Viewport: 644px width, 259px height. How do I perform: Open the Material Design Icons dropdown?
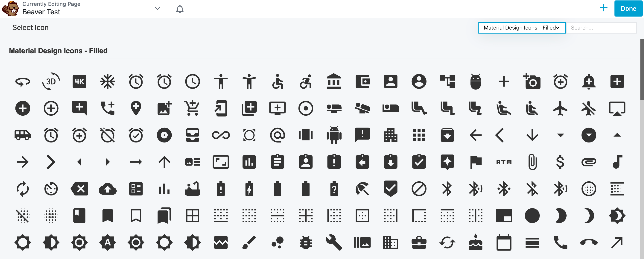point(522,28)
